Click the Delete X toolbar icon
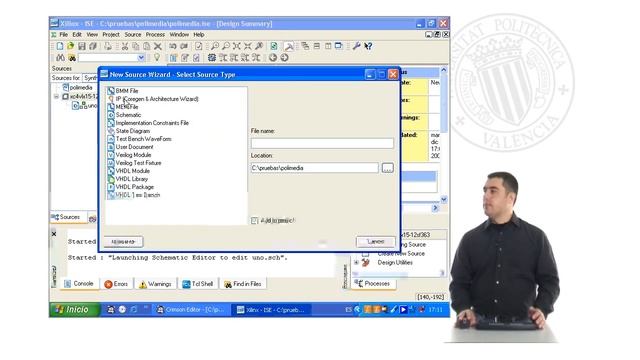The height and width of the screenshot is (360, 640). click(x=158, y=46)
